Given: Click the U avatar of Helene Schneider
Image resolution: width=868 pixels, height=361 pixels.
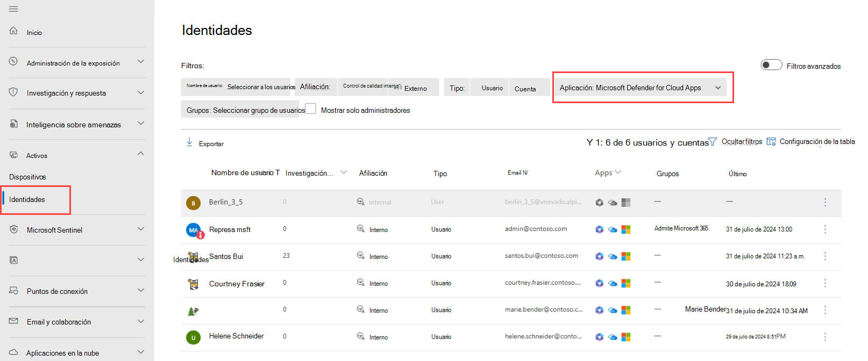Looking at the screenshot, I should [193, 337].
